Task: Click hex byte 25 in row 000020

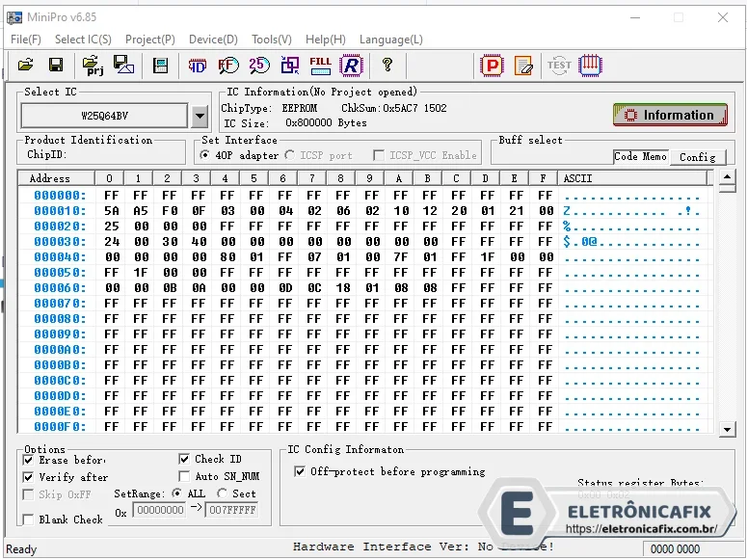Action: pyautogui.click(x=112, y=226)
